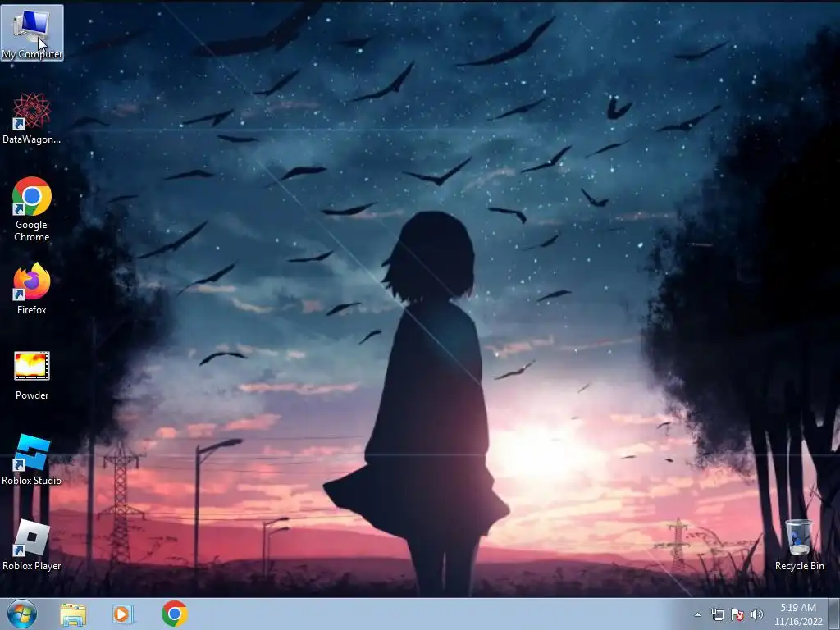Select the Roblox Player desktop shortcut
The image size is (840, 630).
click(32, 545)
